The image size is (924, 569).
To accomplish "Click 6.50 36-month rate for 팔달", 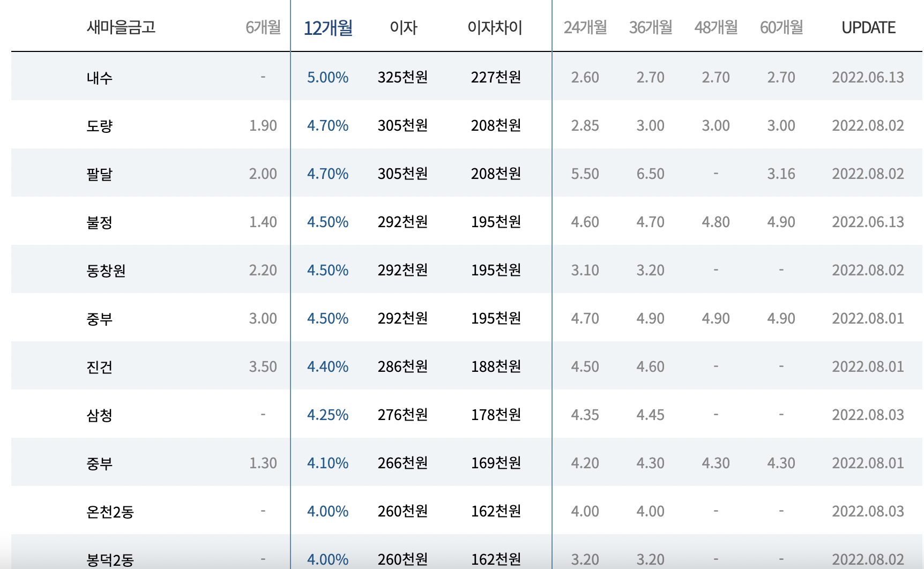I will pos(650,174).
